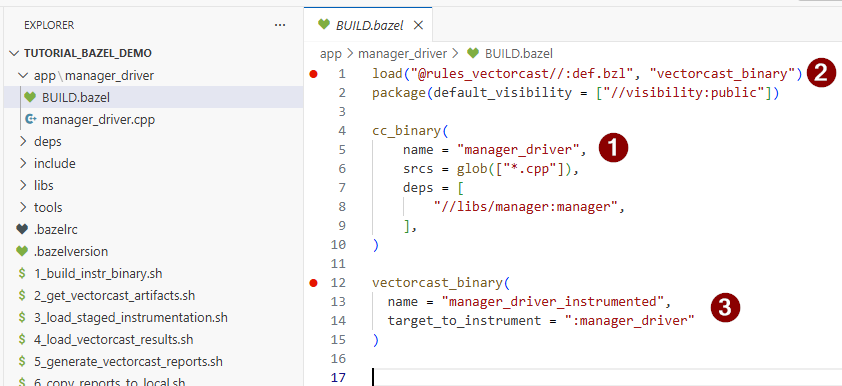Viewport: 842px width, 386px height.
Task: Click the dark heart icon of .bazelrc
Action: click(x=22, y=229)
